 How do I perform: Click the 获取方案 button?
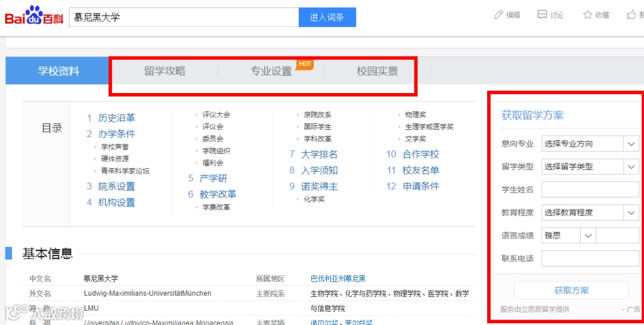click(x=571, y=290)
